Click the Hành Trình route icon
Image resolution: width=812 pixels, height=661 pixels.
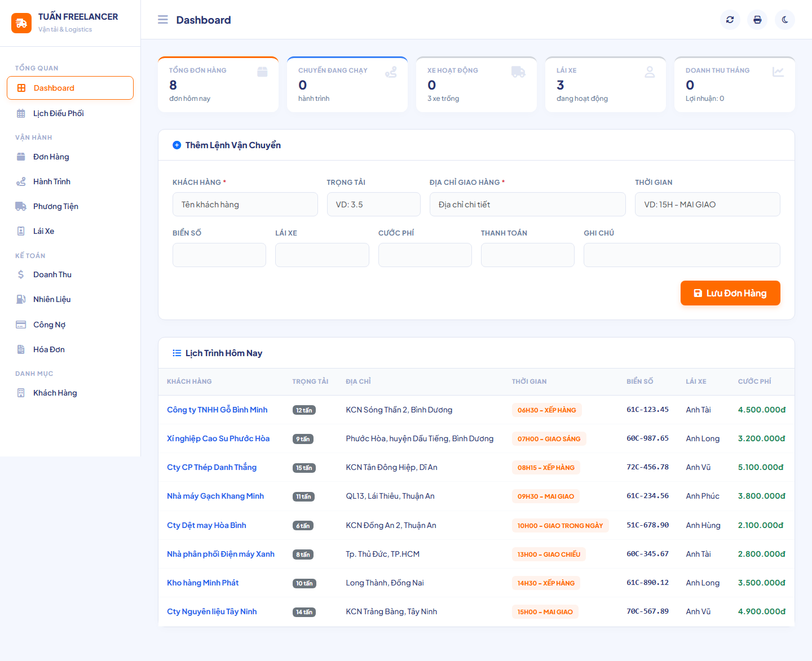pyautogui.click(x=21, y=181)
